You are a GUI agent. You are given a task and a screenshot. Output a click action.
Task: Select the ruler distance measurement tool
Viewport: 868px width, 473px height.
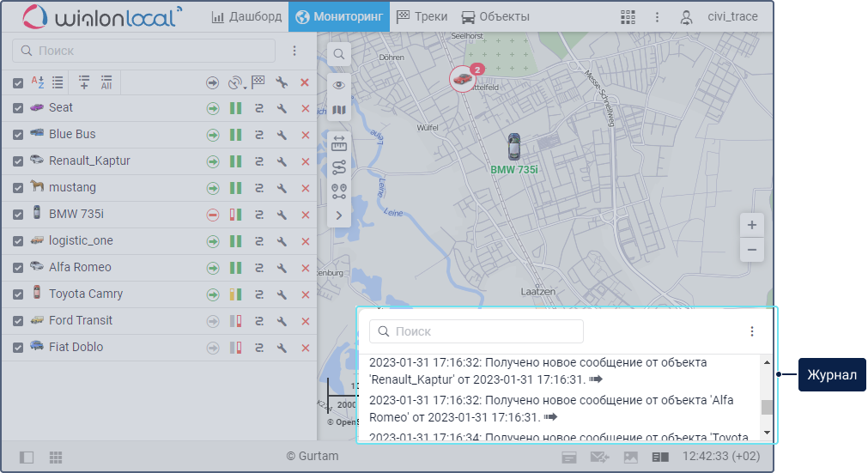(339, 143)
